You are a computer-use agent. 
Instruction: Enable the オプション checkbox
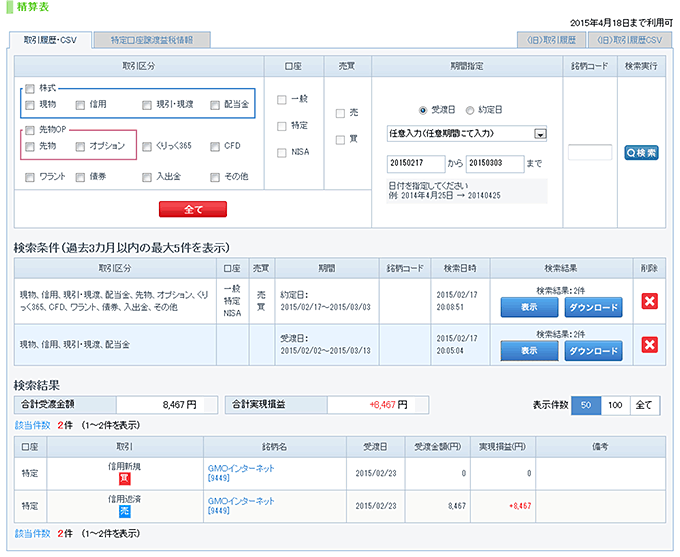[81, 146]
